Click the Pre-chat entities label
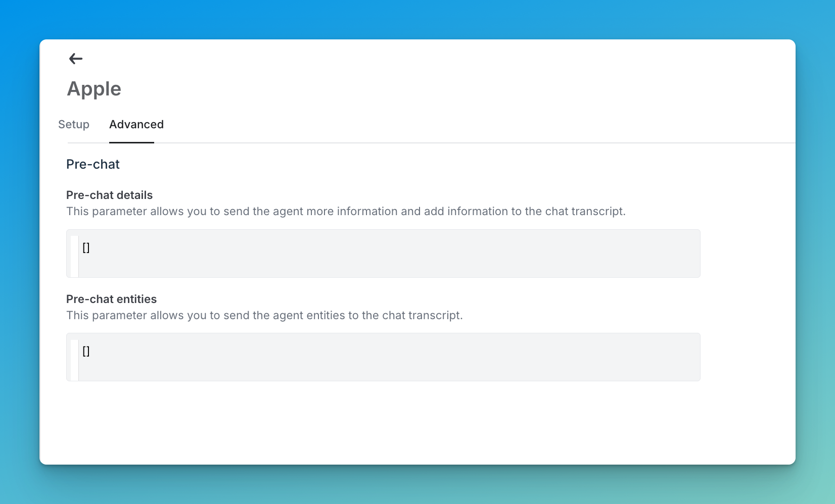Image resolution: width=835 pixels, height=504 pixels. point(111,299)
